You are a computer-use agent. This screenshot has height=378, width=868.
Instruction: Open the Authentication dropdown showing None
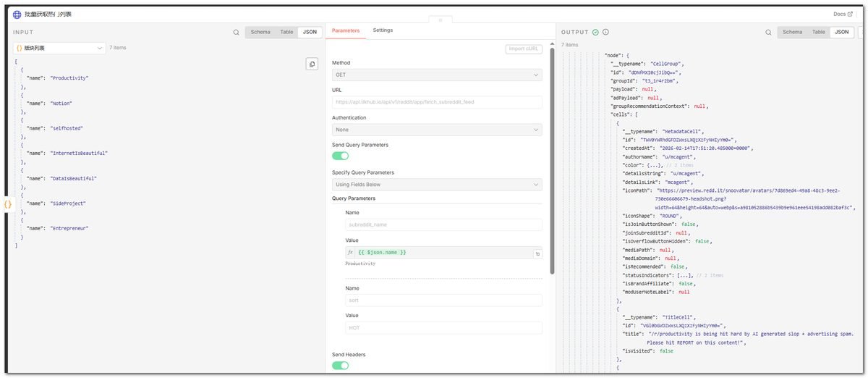tap(437, 130)
